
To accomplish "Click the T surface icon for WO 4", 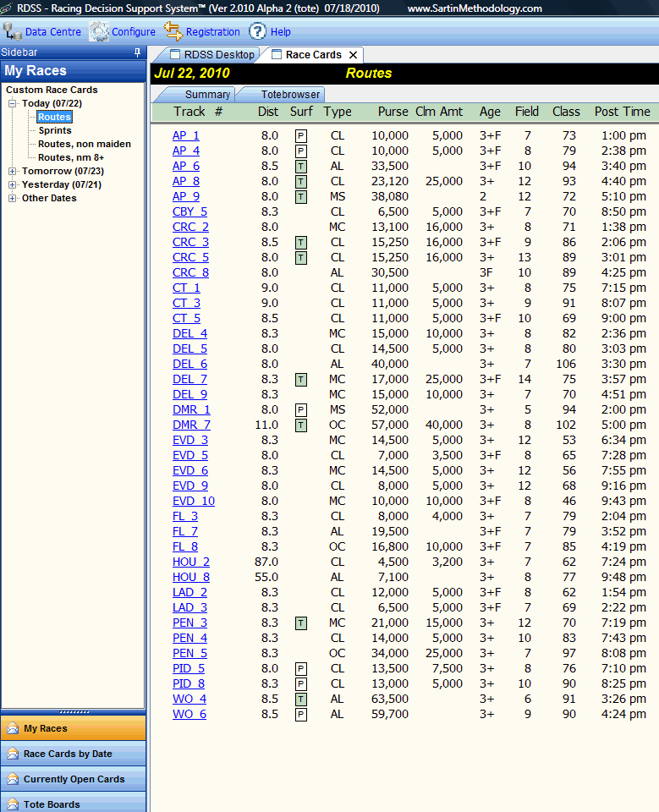I will 301,700.
